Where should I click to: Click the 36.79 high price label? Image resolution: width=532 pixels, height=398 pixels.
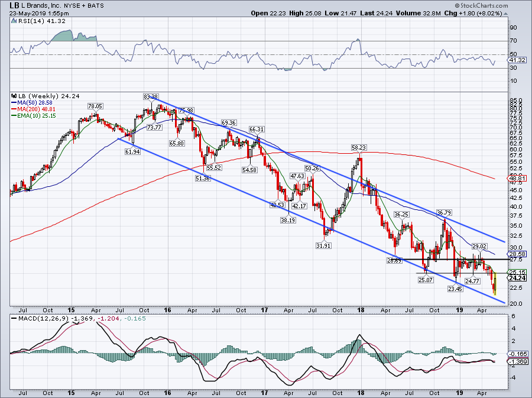pos(444,213)
